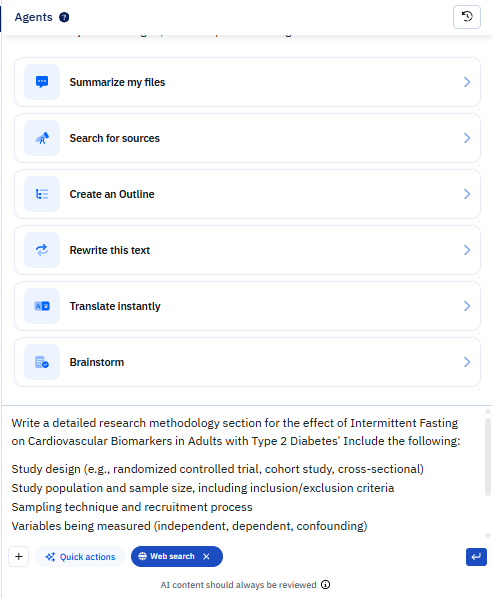Open Quick actions

pos(80,557)
